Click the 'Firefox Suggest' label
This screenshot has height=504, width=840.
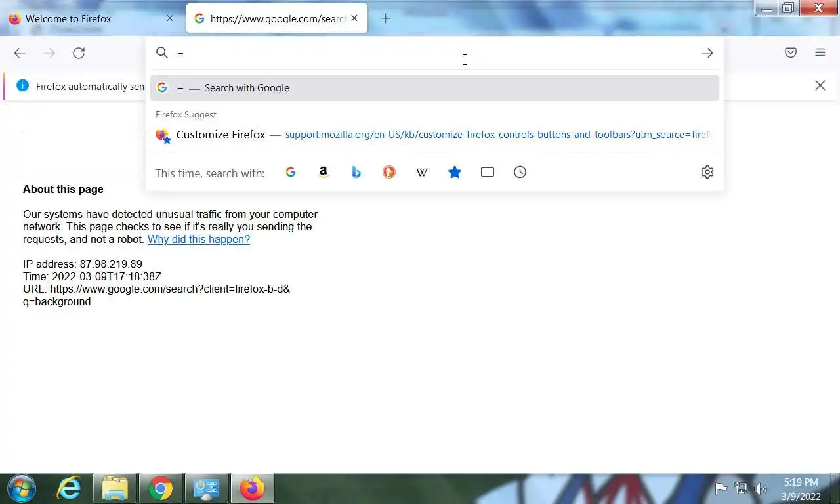click(x=186, y=114)
